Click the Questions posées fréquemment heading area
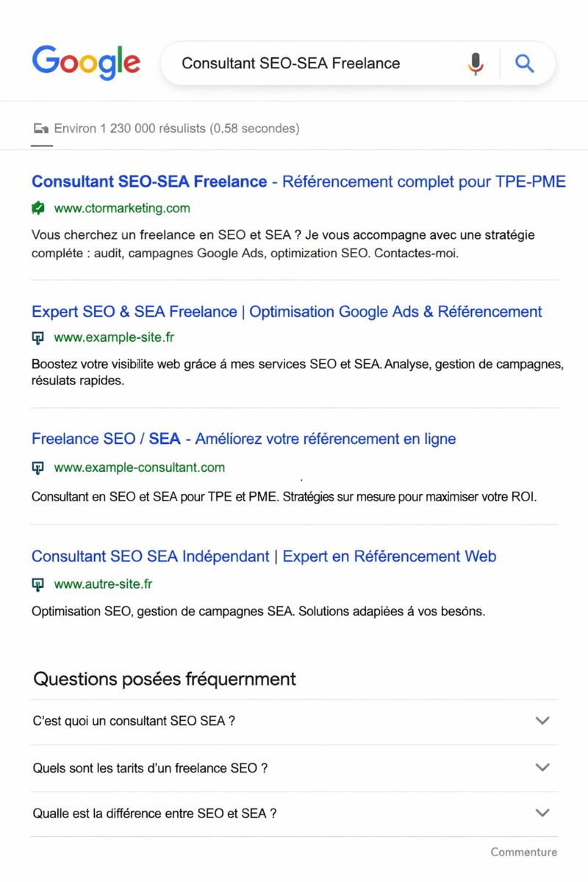Image resolution: width=588 pixels, height=882 pixels. click(163, 678)
